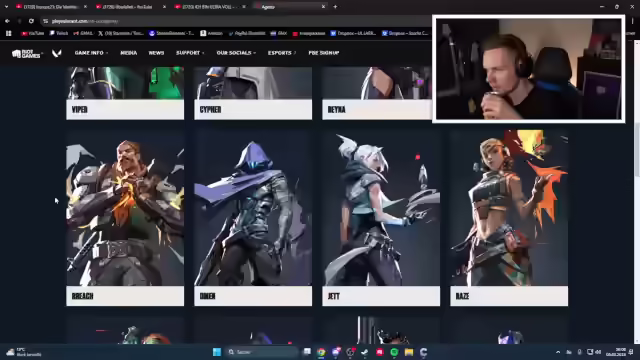This screenshot has width=640, height=360.
Task: Click the Cypher agent name label
Action: click(x=211, y=109)
